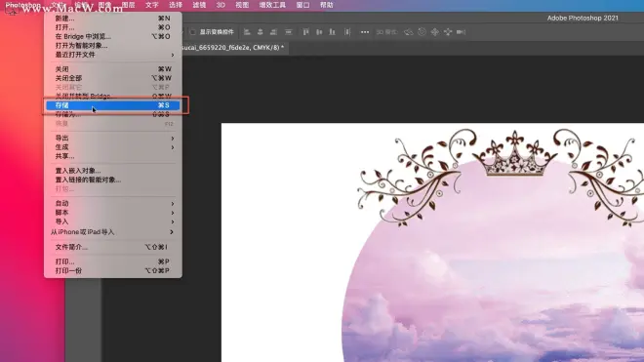Expand the 从 iPhone 或 iPad 导入 submenu arrow
This screenshot has height=362, width=644.
pyautogui.click(x=172, y=232)
